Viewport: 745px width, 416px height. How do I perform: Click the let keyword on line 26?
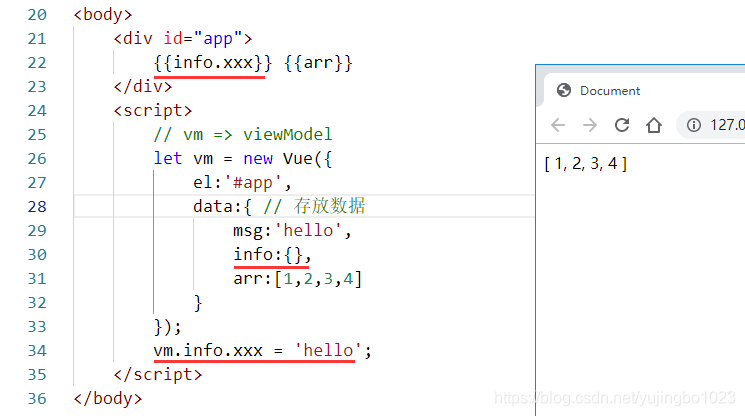point(168,159)
